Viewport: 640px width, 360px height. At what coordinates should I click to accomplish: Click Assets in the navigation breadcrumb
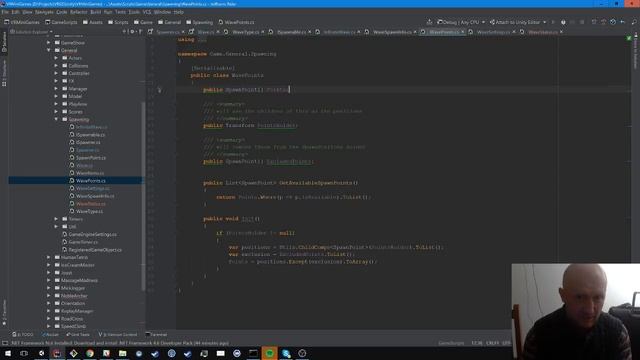click(93, 22)
